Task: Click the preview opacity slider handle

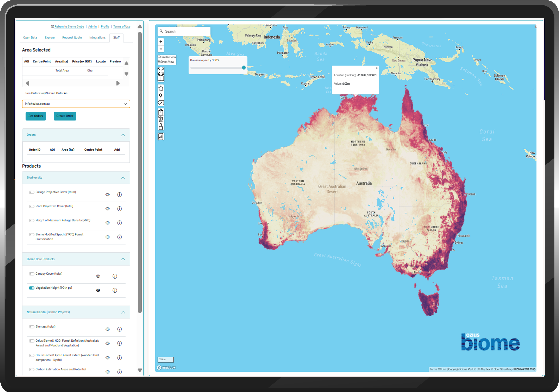Action: [x=244, y=68]
